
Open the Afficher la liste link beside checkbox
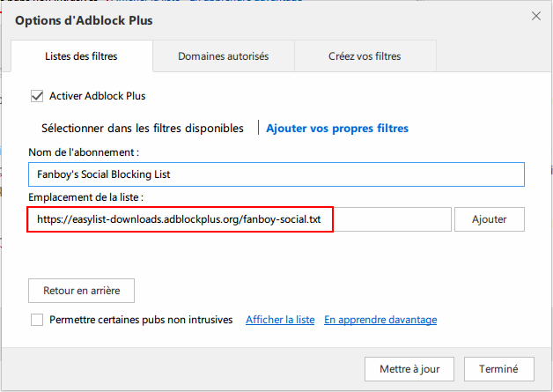point(280,320)
